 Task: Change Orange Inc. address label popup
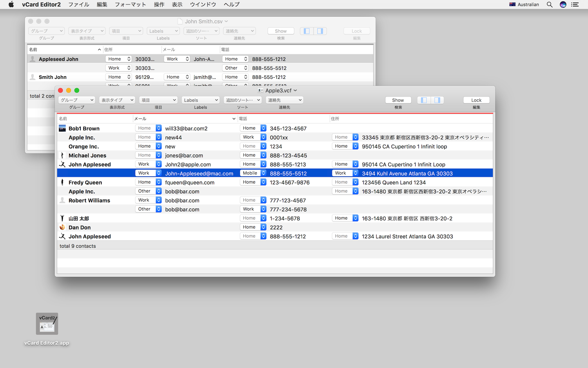pyautogui.click(x=345, y=146)
